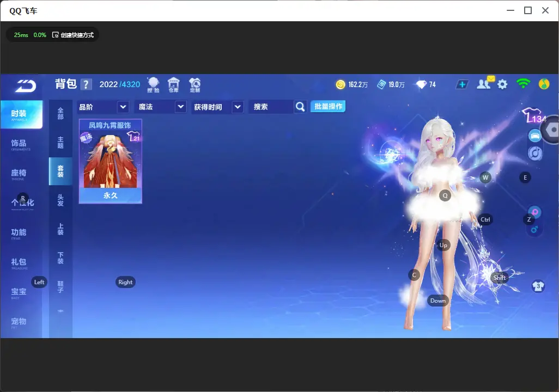Screen dimensions: 559x392
Task: Click the search magnifier icon
Action: click(300, 107)
